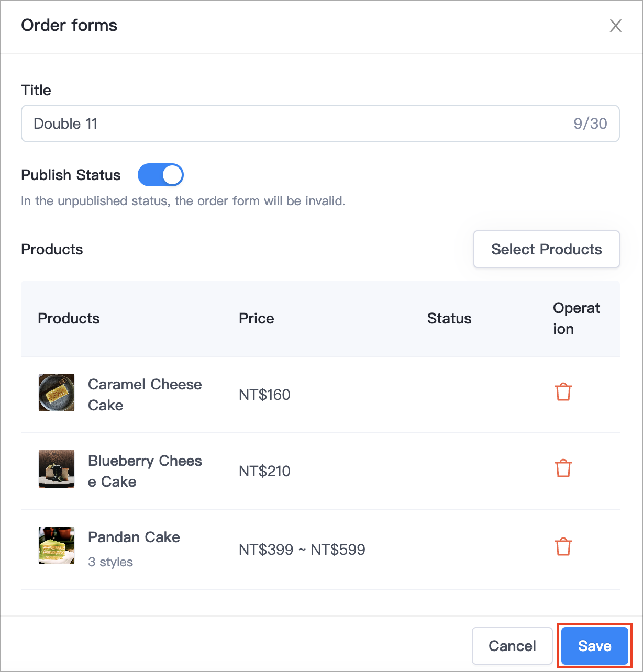Click the Pandan Cake thumbnail image
This screenshot has height=672, width=643.
tap(56, 545)
